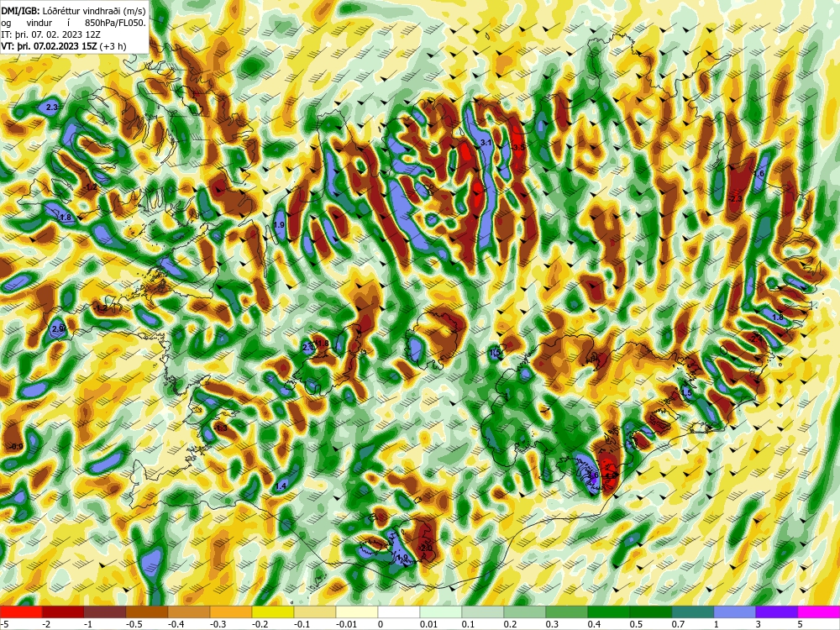
Task: Click the '2.3' value near the northwest peninsula
Action: coord(52,108)
